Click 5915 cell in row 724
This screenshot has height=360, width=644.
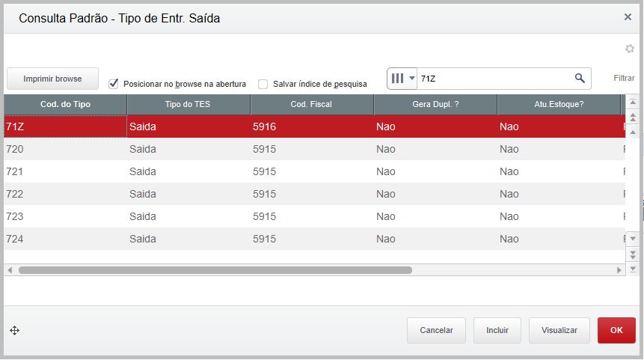click(312, 239)
